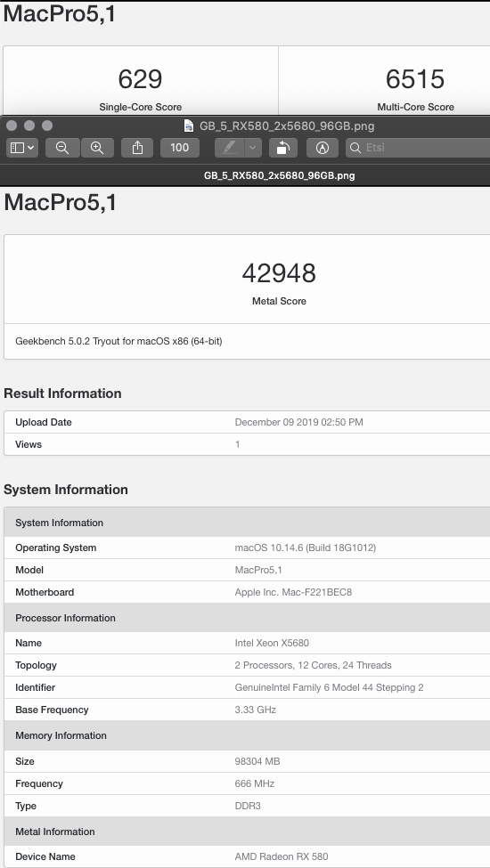
Task: Minimize the Preview window with the middle button
Action: [x=29, y=126]
